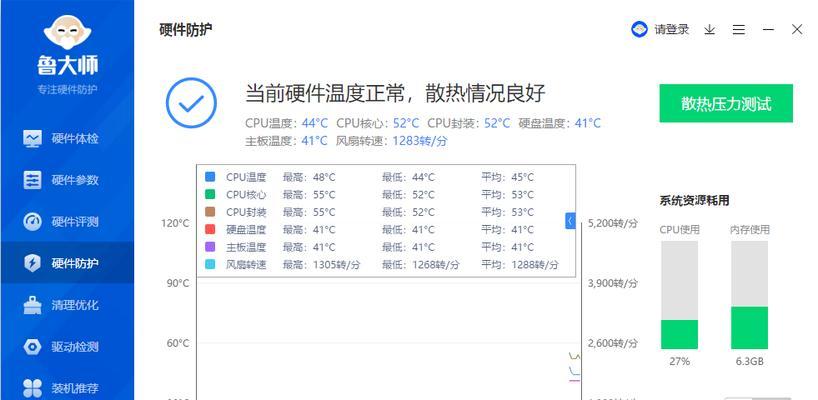The height and width of the screenshot is (400, 818).
Task: Start 散热压力测试 stress test
Action: (726, 103)
